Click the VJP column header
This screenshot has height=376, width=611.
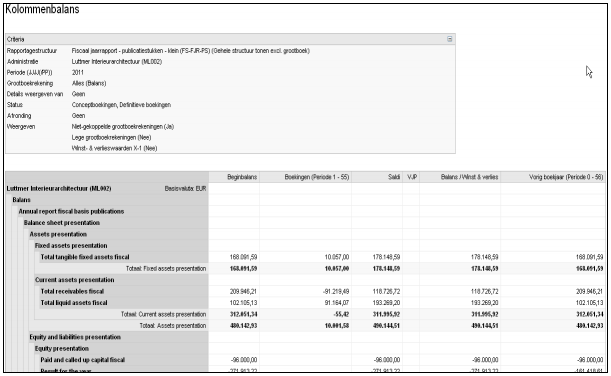point(411,177)
